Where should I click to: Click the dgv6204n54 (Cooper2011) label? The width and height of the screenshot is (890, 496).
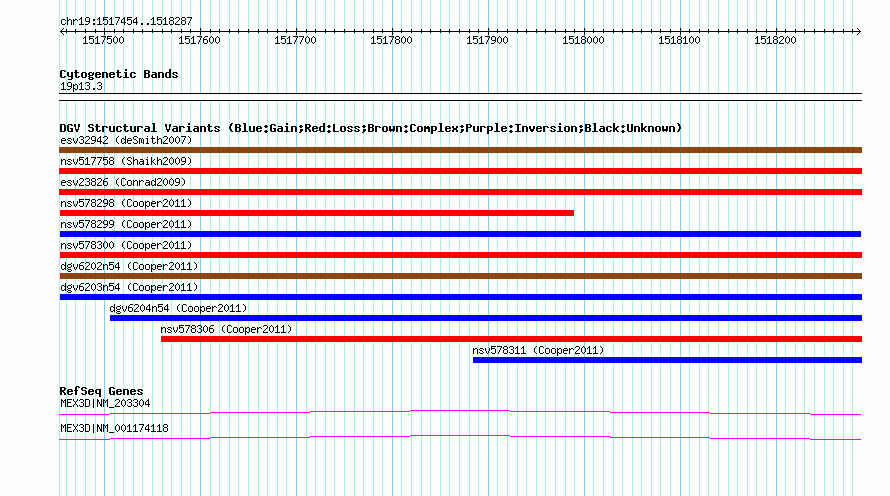[x=178, y=308]
